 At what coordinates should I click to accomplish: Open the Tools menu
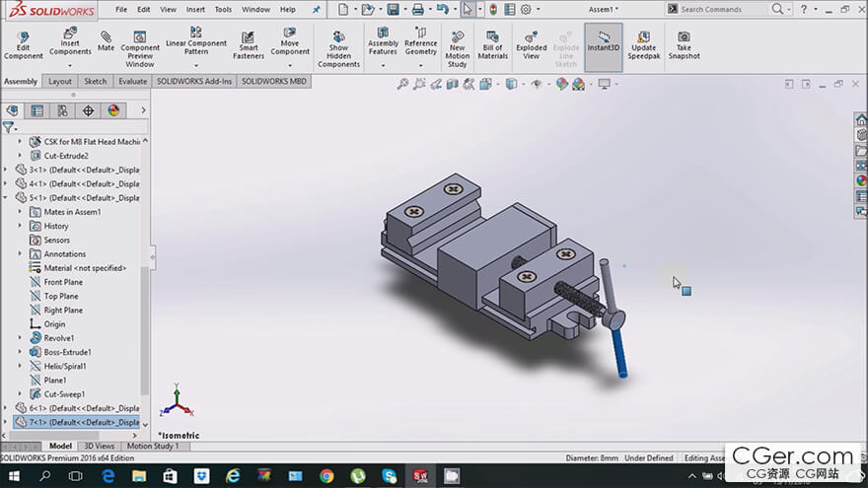click(223, 10)
